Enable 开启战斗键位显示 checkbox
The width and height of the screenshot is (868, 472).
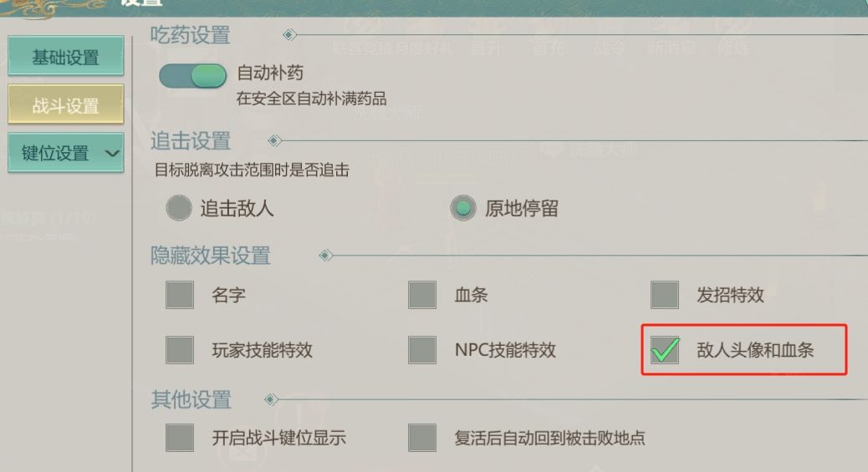tap(180, 438)
